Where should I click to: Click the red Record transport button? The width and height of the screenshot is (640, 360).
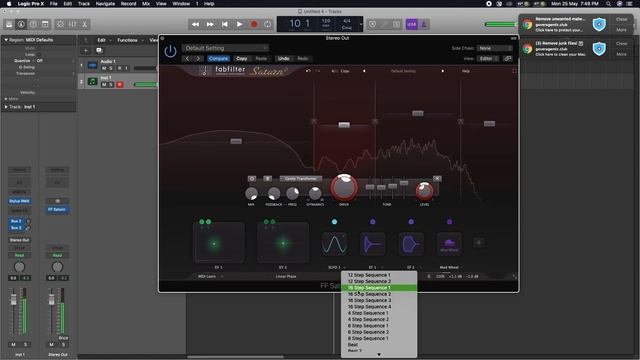[254, 24]
